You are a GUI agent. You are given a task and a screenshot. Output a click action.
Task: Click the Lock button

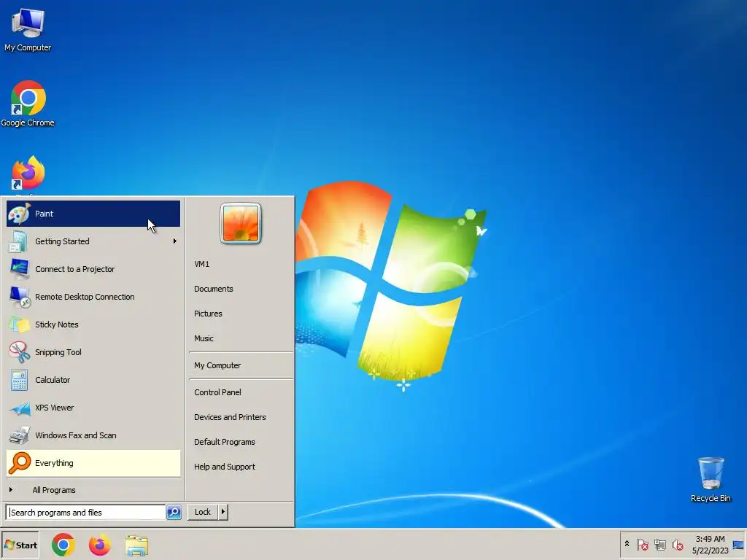203,513
